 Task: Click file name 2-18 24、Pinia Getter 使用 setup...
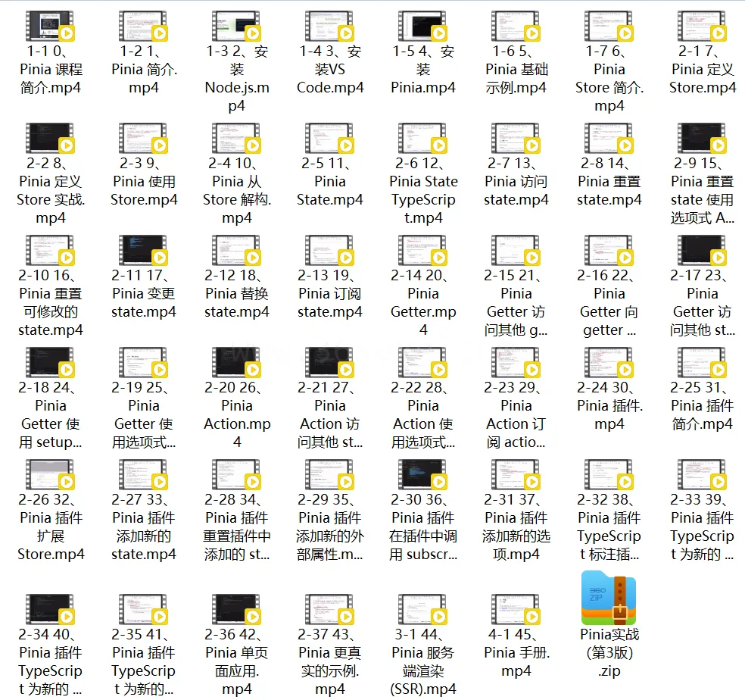coord(51,414)
